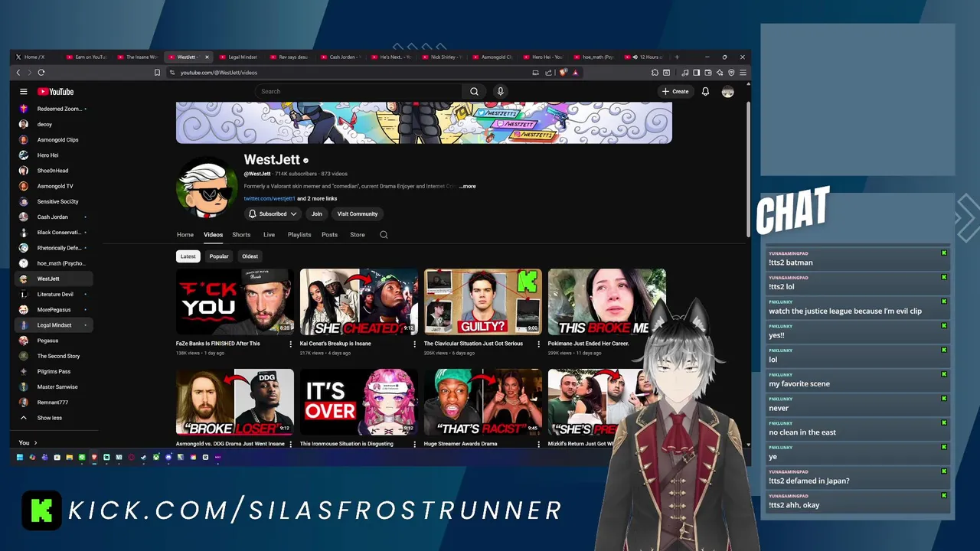Image resolution: width=980 pixels, height=551 pixels.
Task: Open options for Huge Streamer Awards video
Action: 538,444
